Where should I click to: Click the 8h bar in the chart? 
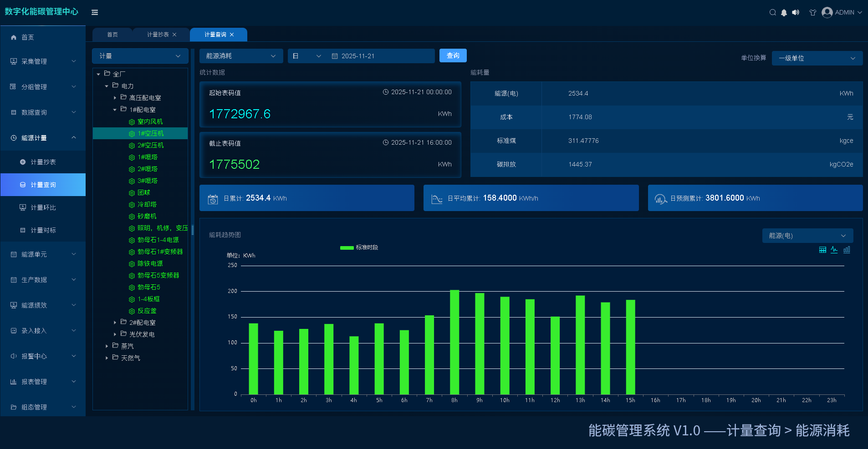(x=454, y=342)
